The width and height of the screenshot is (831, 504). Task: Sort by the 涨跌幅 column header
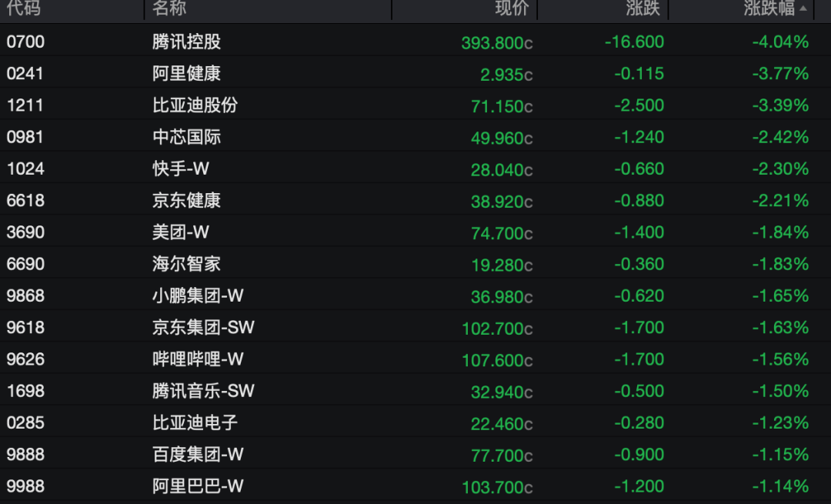pos(769,8)
